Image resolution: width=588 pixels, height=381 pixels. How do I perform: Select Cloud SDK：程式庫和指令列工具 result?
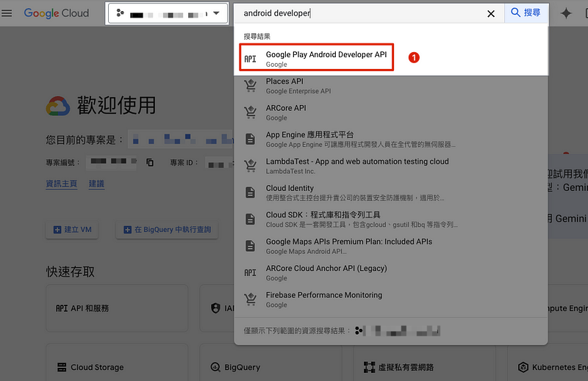[x=391, y=219]
